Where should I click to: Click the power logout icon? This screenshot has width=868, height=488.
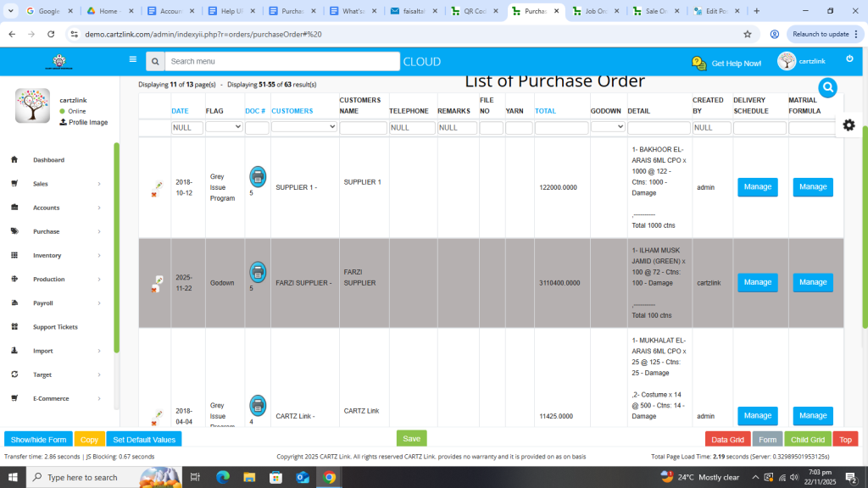(849, 59)
